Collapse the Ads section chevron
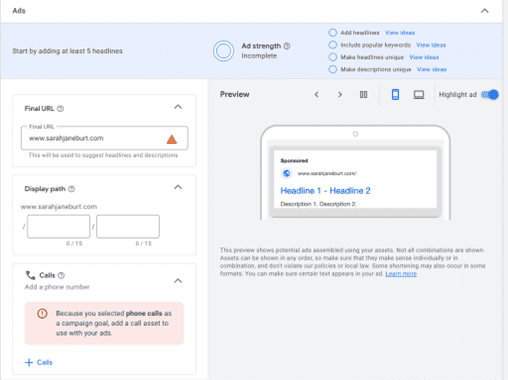508x380 pixels. coord(484,11)
